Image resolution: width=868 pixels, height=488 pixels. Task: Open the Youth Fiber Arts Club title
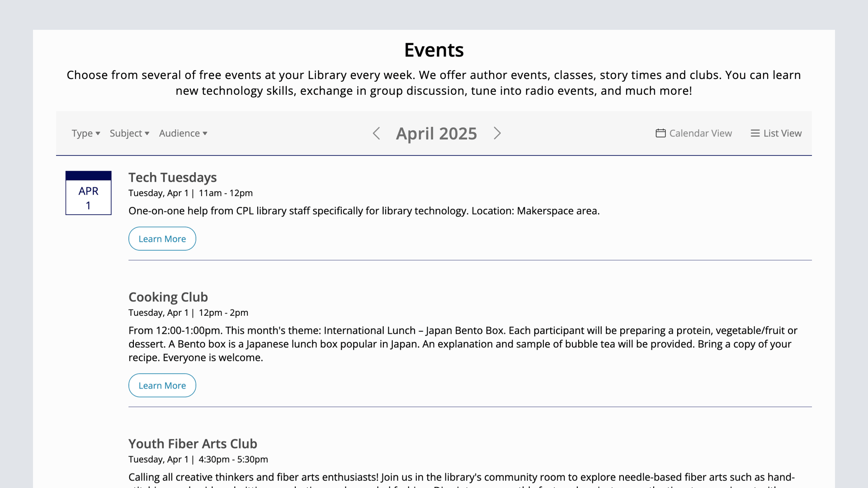pos(193,444)
